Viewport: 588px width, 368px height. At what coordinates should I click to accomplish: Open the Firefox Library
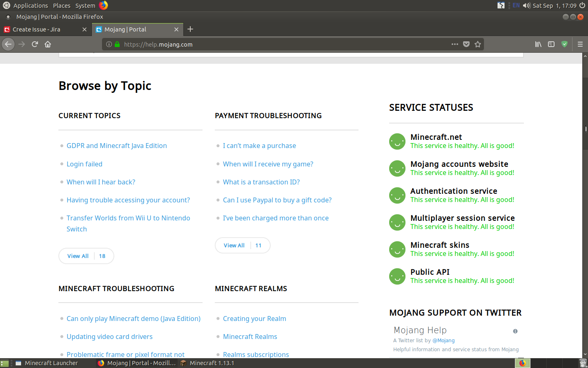(538, 44)
